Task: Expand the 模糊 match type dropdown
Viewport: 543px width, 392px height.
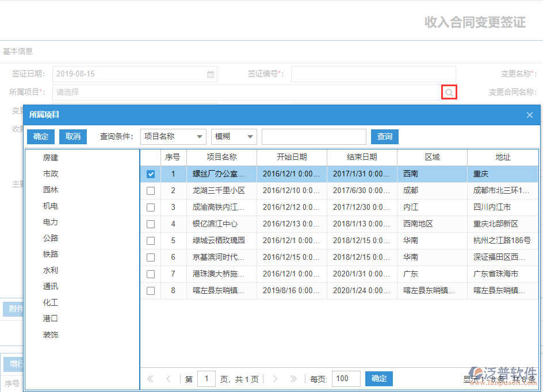Action: [x=234, y=136]
